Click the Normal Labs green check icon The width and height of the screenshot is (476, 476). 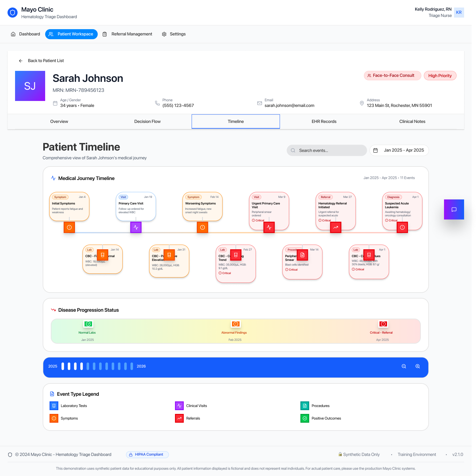88,324
